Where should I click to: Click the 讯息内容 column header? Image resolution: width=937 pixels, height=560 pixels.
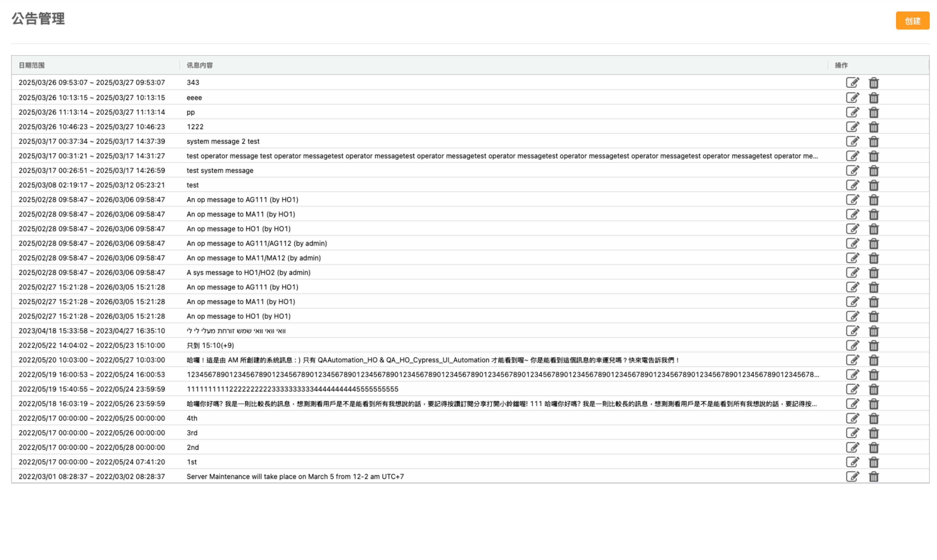coord(199,65)
